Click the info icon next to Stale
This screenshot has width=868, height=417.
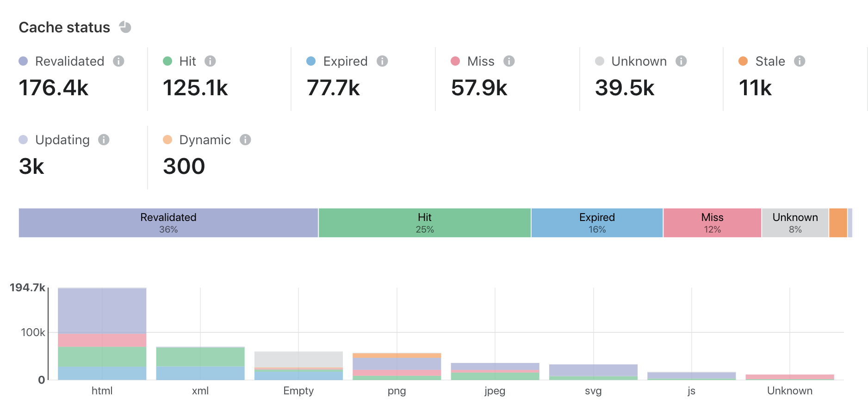[800, 61]
